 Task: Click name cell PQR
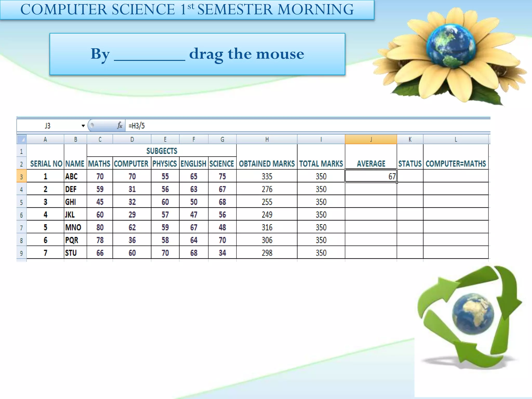click(x=75, y=240)
